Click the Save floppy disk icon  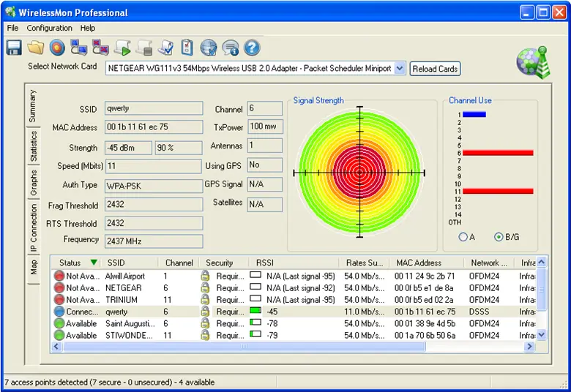coord(14,48)
